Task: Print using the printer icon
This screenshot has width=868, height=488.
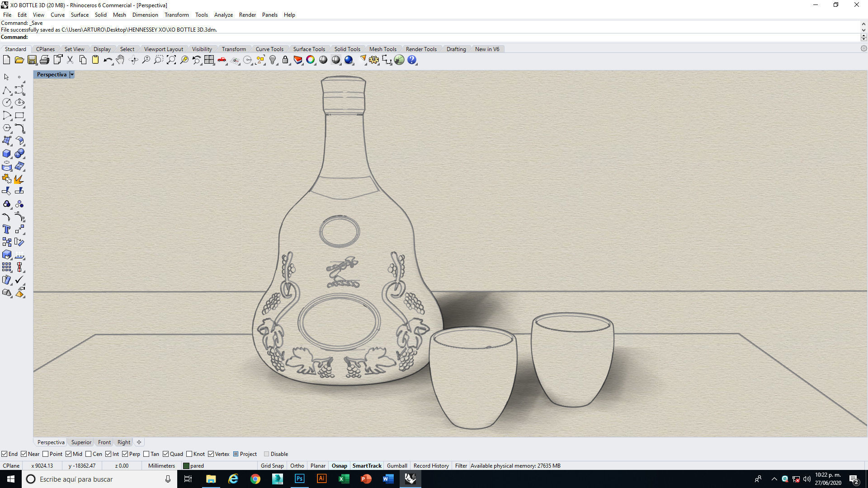Action: (x=44, y=60)
